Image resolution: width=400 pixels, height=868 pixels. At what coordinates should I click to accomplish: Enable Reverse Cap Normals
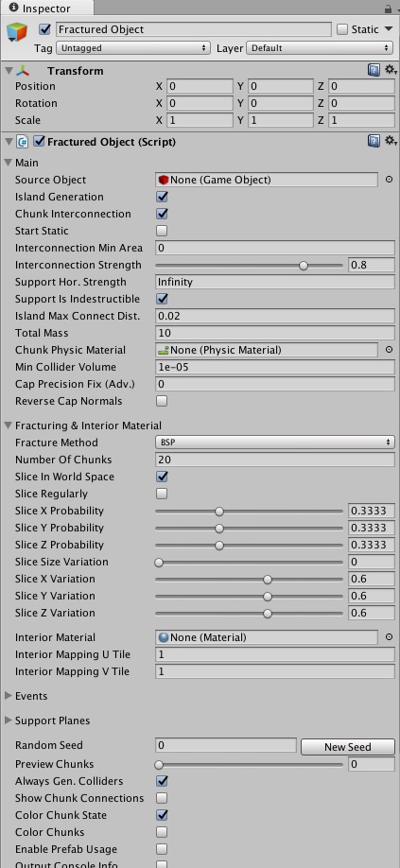162,401
